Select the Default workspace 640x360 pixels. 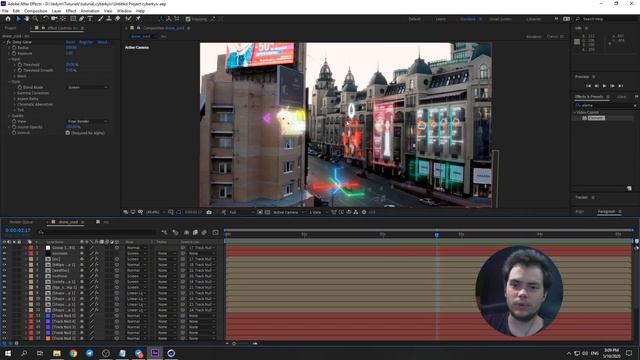(414, 19)
